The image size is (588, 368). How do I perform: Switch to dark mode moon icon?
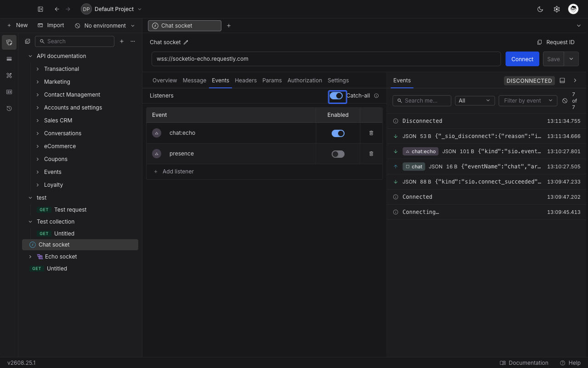tap(540, 9)
